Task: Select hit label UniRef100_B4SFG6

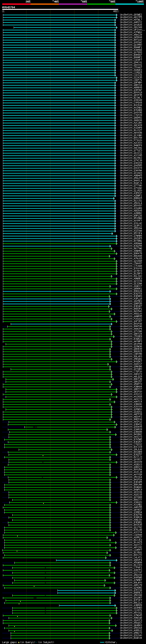Action: [131, 324]
